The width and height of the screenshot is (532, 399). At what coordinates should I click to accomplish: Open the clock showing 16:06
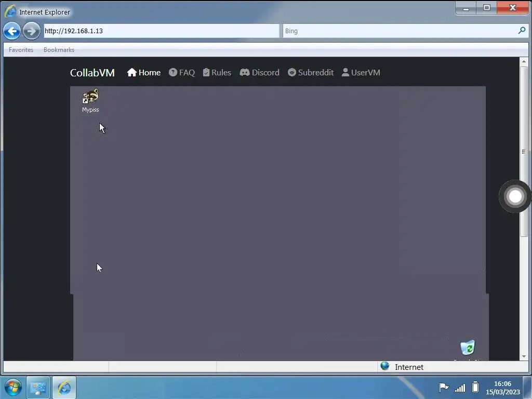pos(502,384)
